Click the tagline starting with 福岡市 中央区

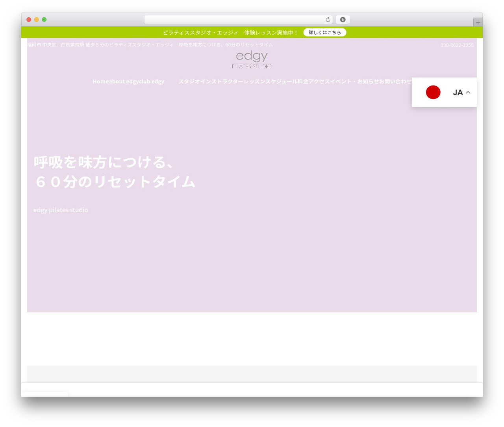150,45
